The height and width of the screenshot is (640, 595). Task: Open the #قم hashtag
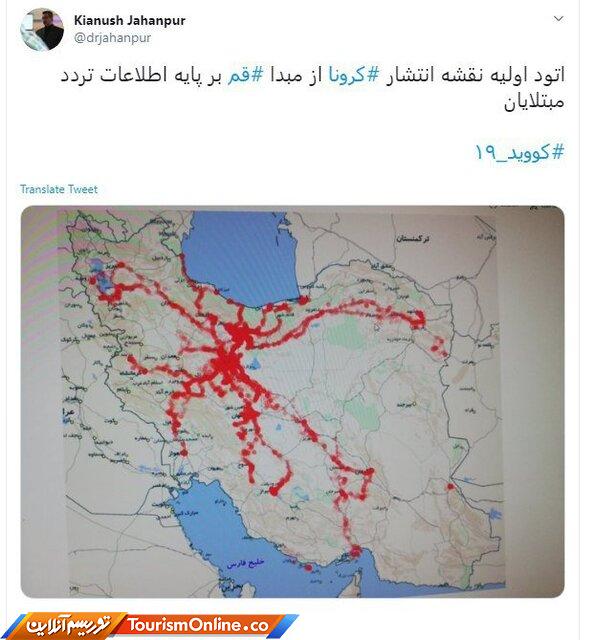pyautogui.click(x=245, y=75)
